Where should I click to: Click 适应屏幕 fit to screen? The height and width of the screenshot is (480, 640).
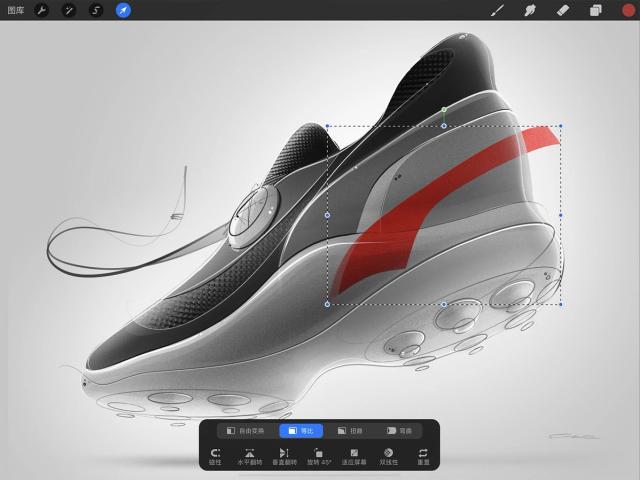354,457
